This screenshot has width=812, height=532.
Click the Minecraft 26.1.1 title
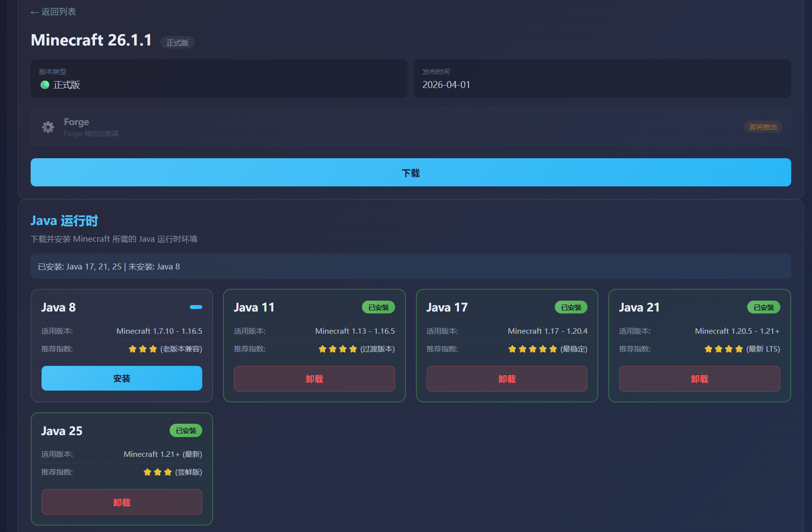91,40
